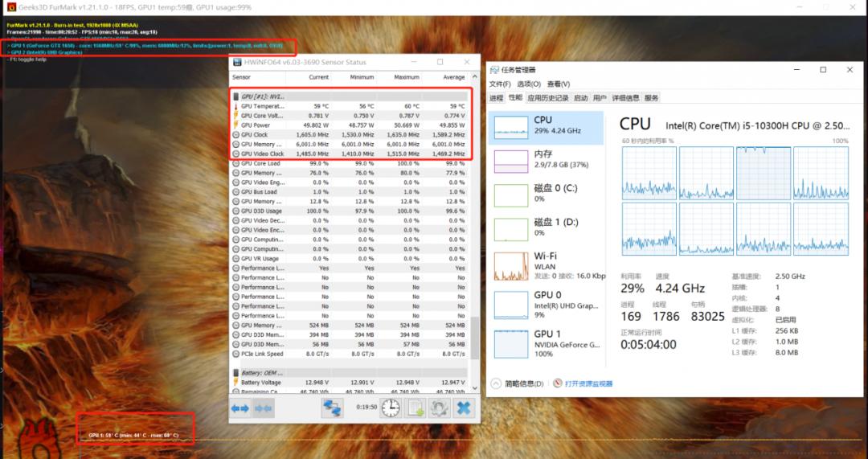
Task: Click HWiNFO scrollbar down arrow
Action: 474,389
